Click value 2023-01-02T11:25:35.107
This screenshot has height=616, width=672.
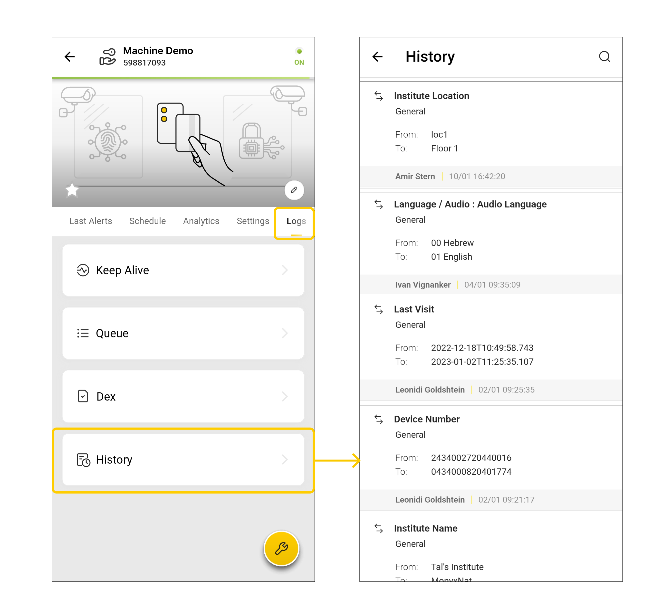pyautogui.click(x=482, y=362)
